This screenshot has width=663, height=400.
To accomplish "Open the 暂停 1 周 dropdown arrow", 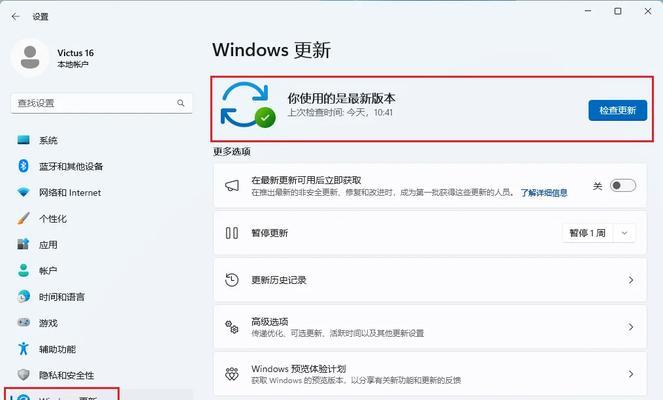I will (624, 233).
